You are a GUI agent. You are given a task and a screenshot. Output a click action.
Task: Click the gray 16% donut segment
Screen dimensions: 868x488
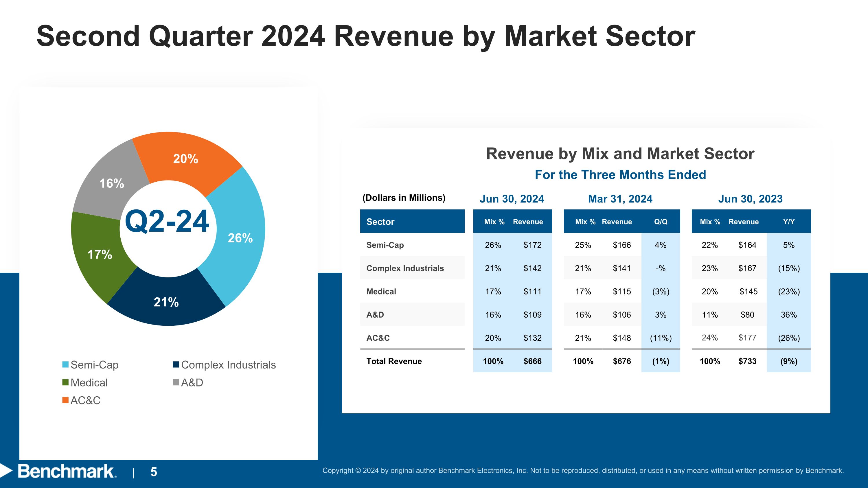(x=111, y=184)
